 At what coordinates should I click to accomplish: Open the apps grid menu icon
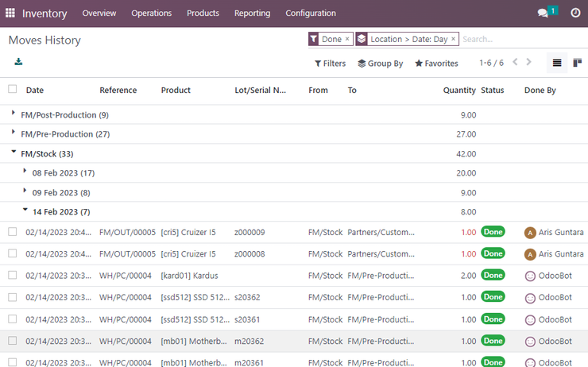10,14
